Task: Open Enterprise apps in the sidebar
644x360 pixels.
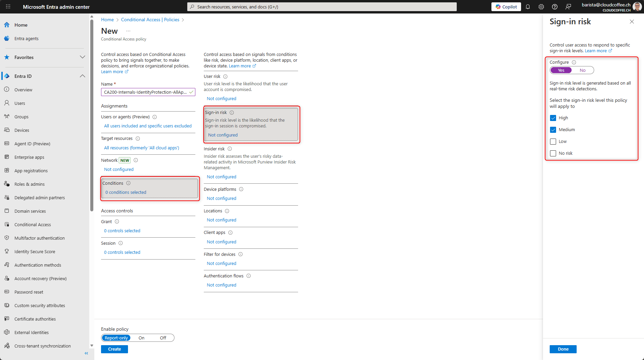Action: click(x=29, y=157)
